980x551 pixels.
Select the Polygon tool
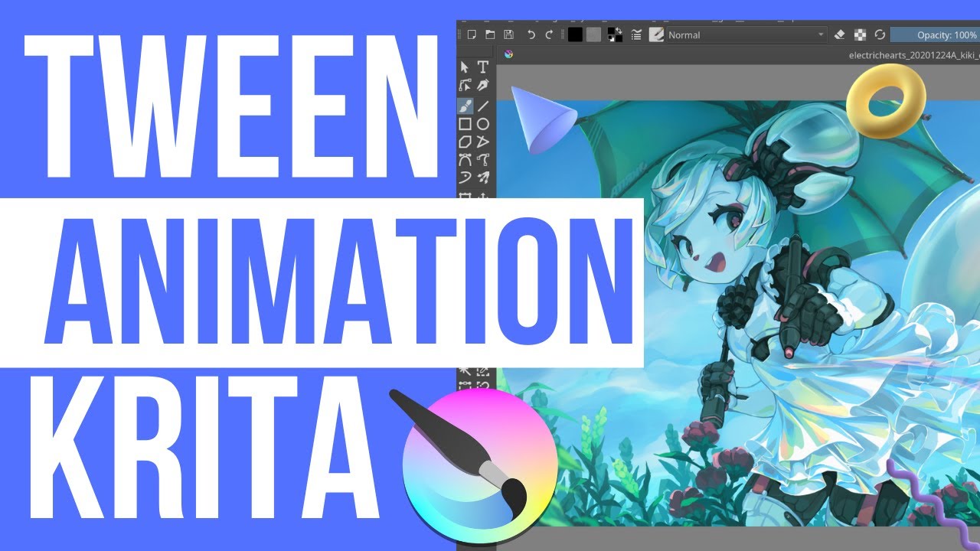pos(465,142)
